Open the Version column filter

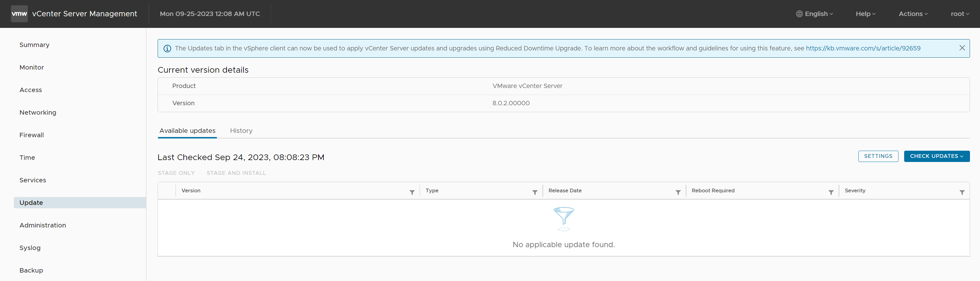pyautogui.click(x=411, y=192)
